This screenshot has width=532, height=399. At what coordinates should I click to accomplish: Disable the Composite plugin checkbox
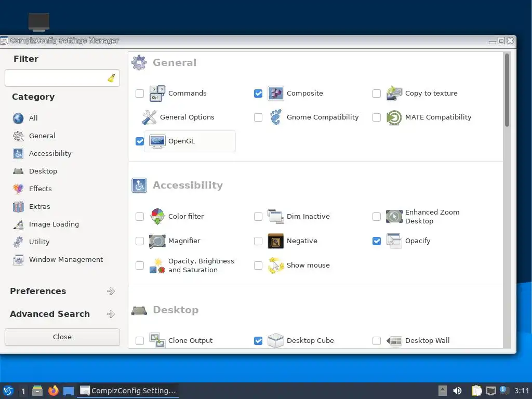[x=258, y=94]
